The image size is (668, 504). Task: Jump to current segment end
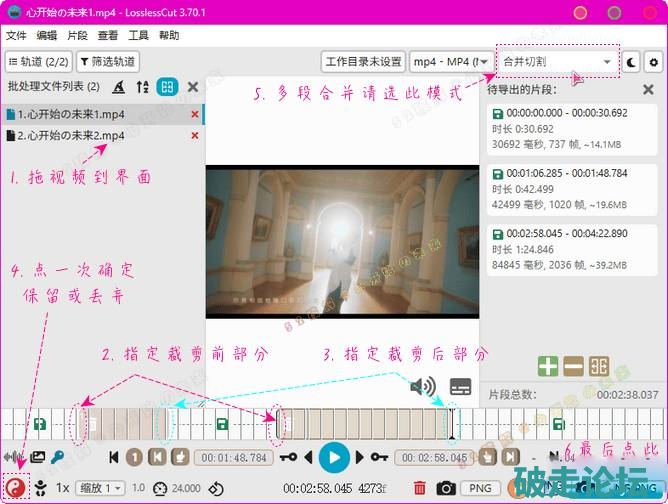pyautogui.click(x=510, y=457)
